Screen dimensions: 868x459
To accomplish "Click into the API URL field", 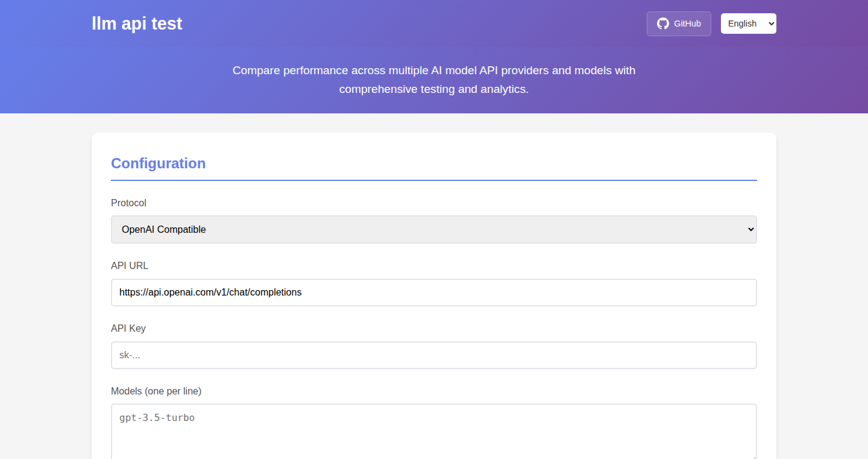I will point(434,292).
